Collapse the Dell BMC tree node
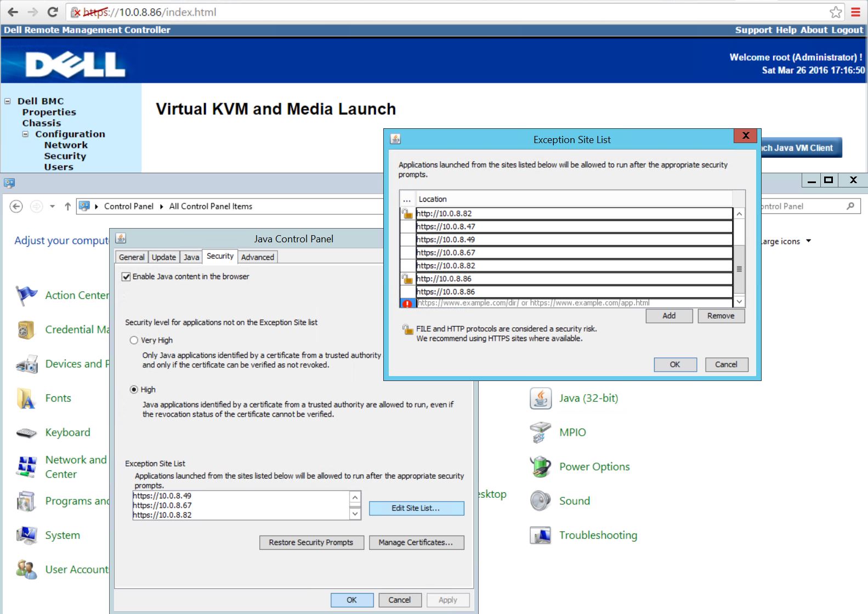The image size is (868, 614). [8, 101]
